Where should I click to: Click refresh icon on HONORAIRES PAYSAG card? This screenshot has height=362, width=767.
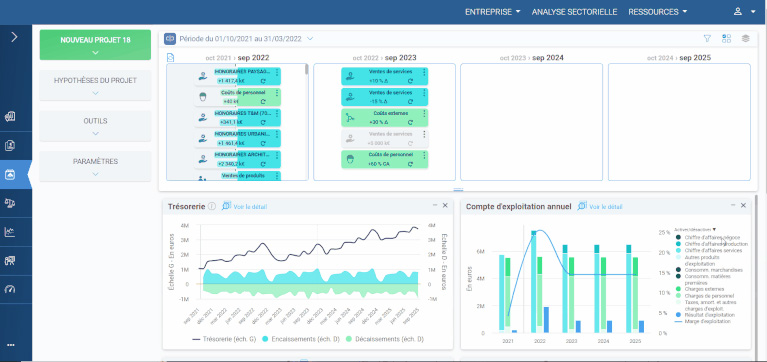tap(263, 81)
